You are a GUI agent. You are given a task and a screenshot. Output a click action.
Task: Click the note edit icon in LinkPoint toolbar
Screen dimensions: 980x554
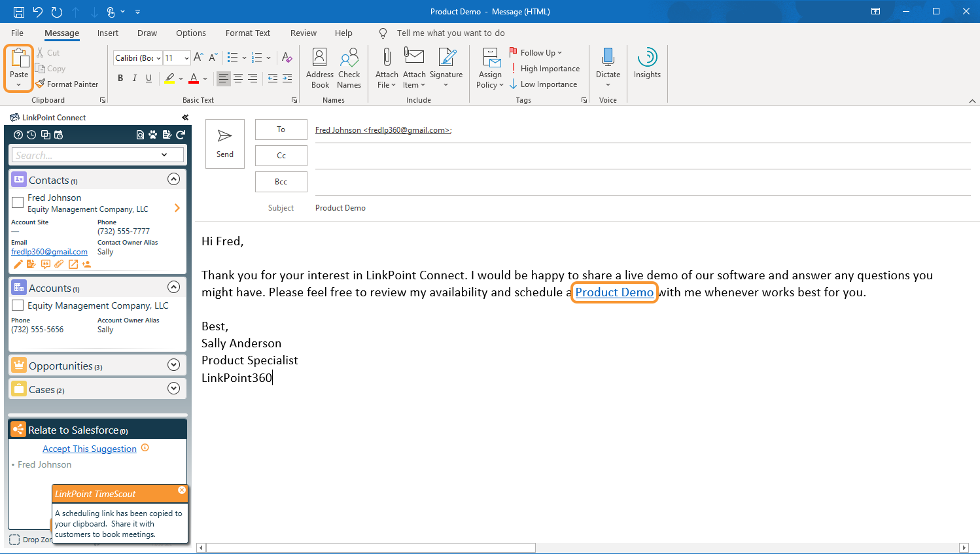point(167,135)
